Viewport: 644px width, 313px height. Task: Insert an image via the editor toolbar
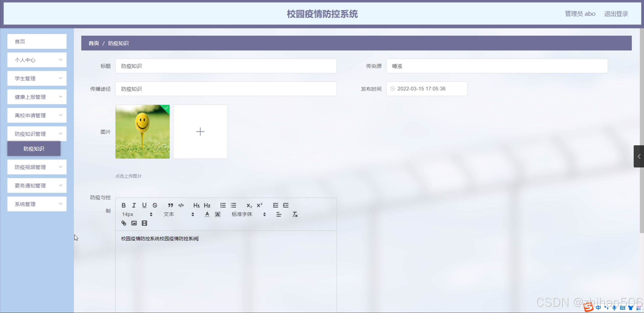click(x=134, y=223)
